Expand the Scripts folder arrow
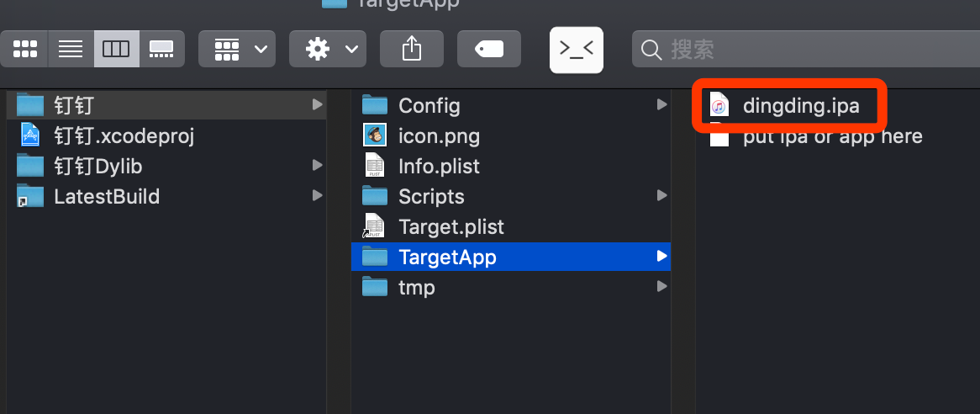Viewport: 980px width, 414px height. pyautogui.click(x=661, y=196)
